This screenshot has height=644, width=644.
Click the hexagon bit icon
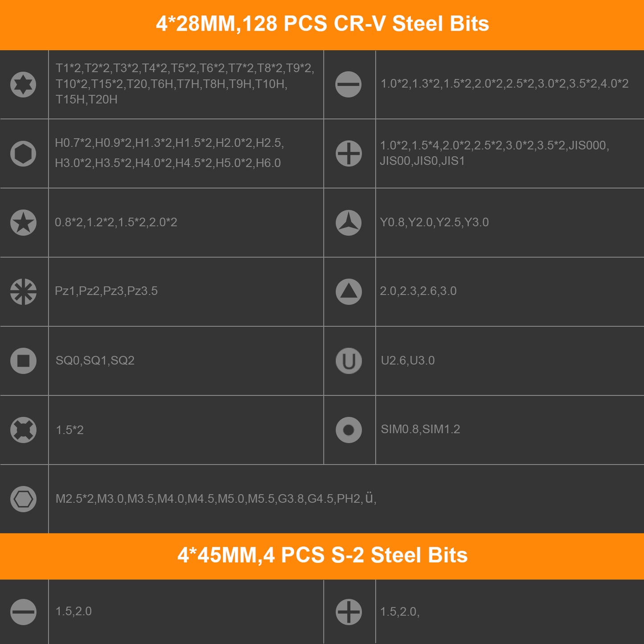point(23,154)
